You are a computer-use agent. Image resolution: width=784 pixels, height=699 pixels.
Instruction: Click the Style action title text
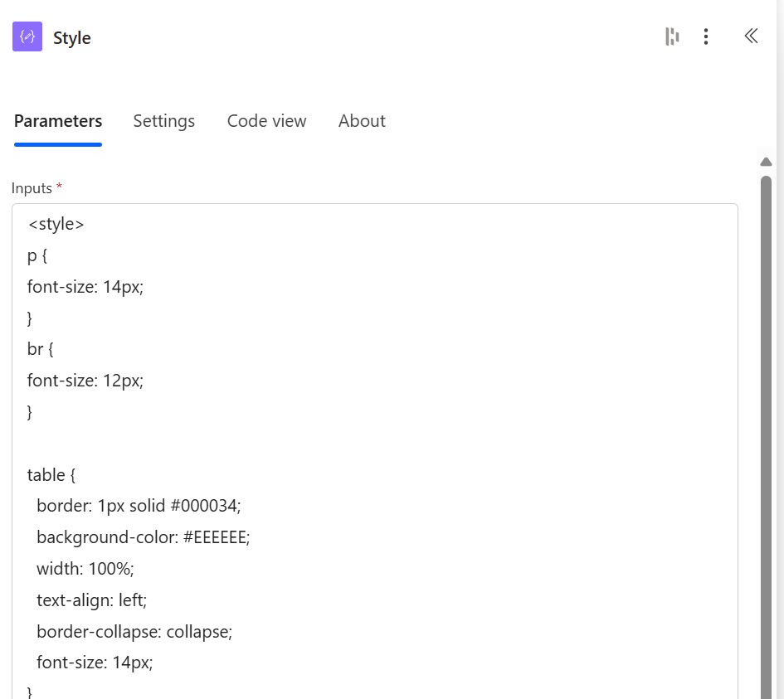click(x=72, y=38)
